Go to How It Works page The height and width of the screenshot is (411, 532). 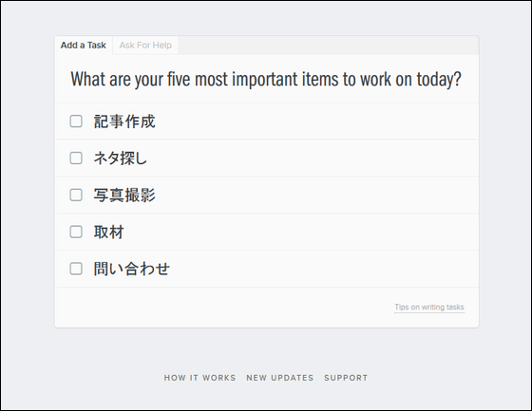(x=199, y=378)
